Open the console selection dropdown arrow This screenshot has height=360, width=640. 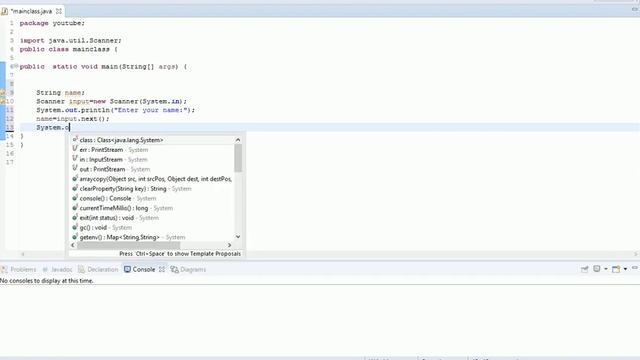click(x=606, y=269)
